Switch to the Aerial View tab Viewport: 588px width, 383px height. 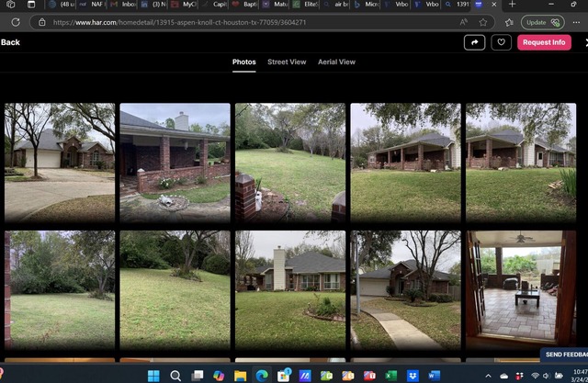pos(336,62)
